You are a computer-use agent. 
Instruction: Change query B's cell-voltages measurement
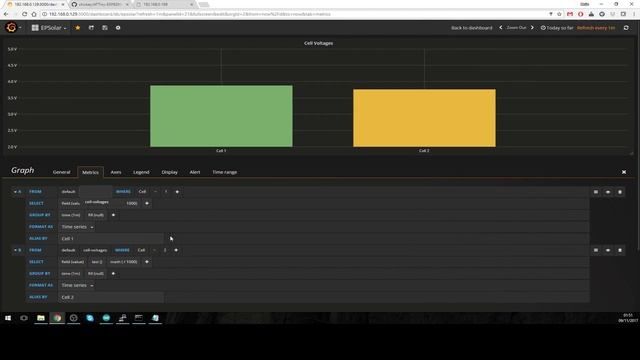(x=95, y=250)
